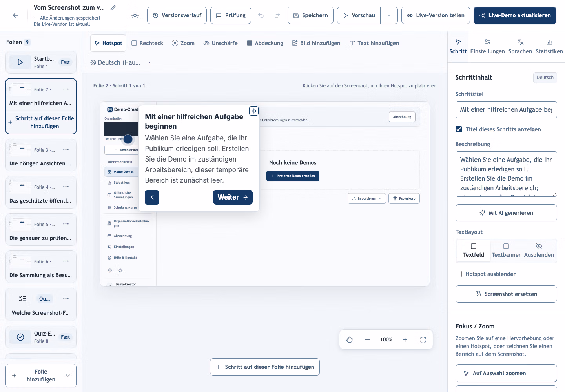
Task: Click previous arrow in tooltip
Action: [152, 197]
